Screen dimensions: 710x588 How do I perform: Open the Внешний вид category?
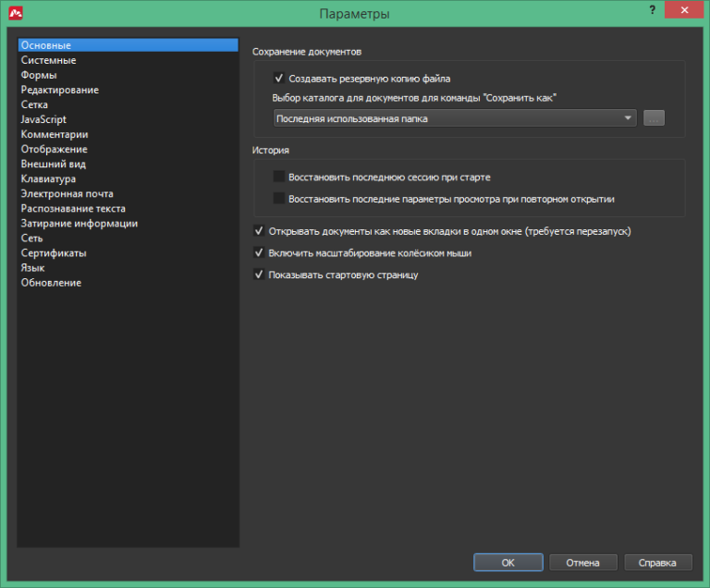(x=129, y=164)
